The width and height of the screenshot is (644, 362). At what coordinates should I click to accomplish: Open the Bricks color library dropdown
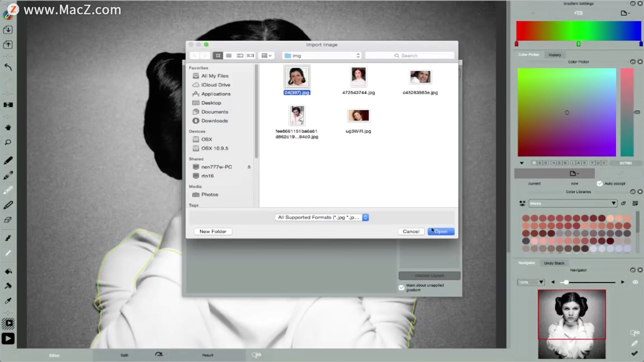(x=573, y=203)
